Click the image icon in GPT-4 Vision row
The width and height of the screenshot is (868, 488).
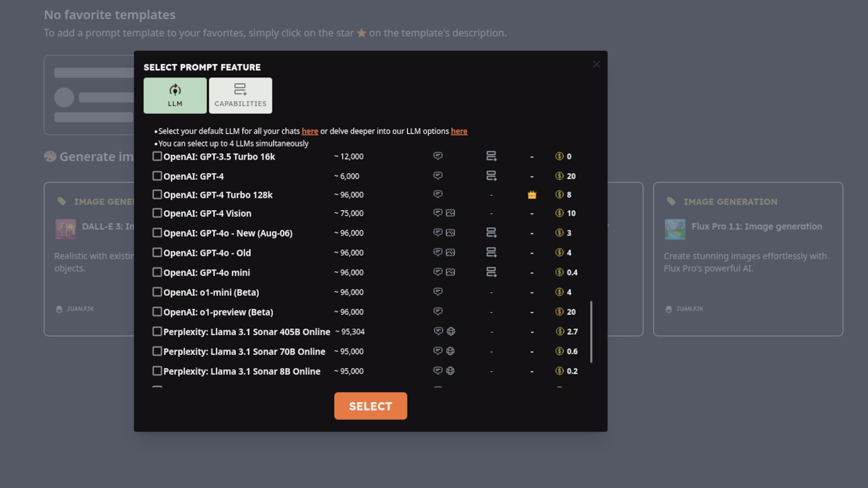click(x=450, y=213)
